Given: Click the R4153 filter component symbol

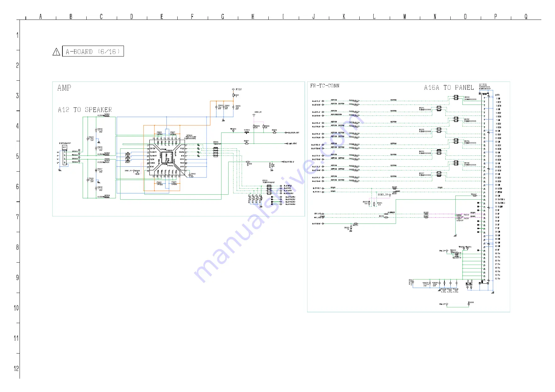Looking at the screenshot, I should click(439, 130).
